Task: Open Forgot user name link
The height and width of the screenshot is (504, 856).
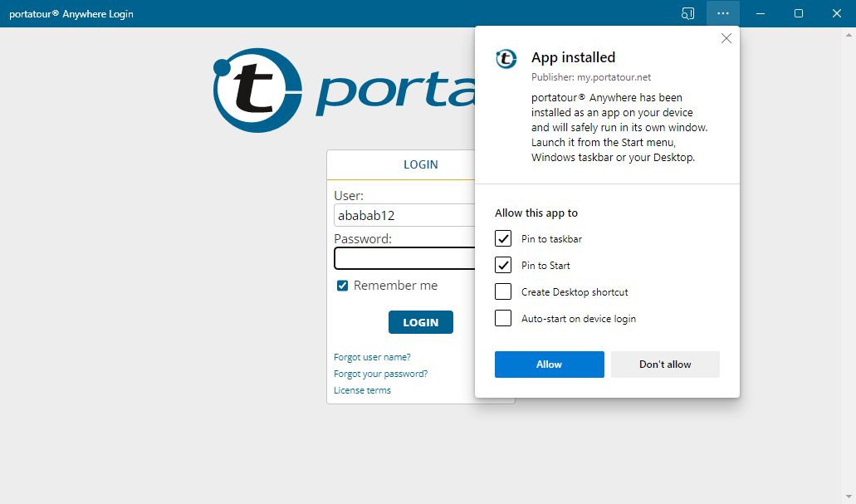Action: point(372,357)
